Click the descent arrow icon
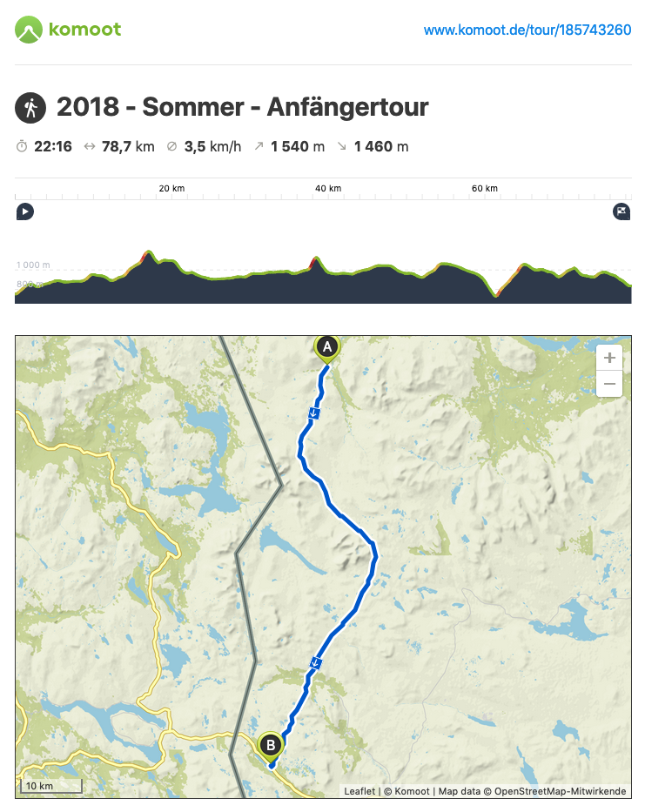Screen dimensions: 645x812 click(x=342, y=146)
